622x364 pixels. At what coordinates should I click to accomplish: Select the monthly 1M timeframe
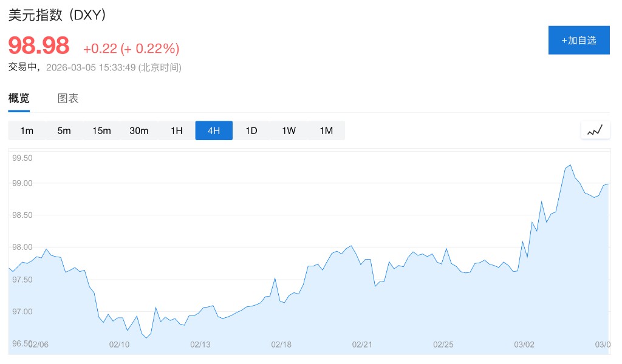point(326,130)
